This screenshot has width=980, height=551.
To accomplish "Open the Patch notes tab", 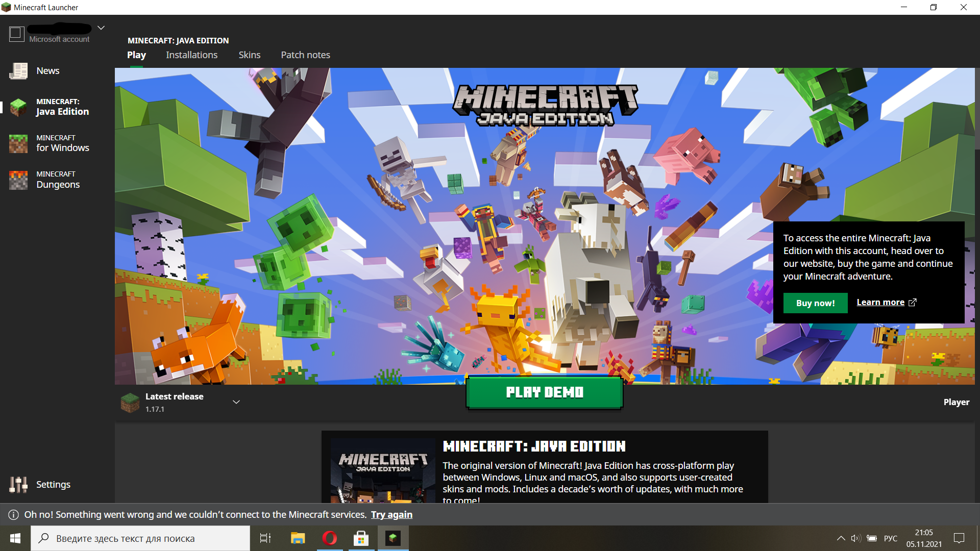I will 305,55.
